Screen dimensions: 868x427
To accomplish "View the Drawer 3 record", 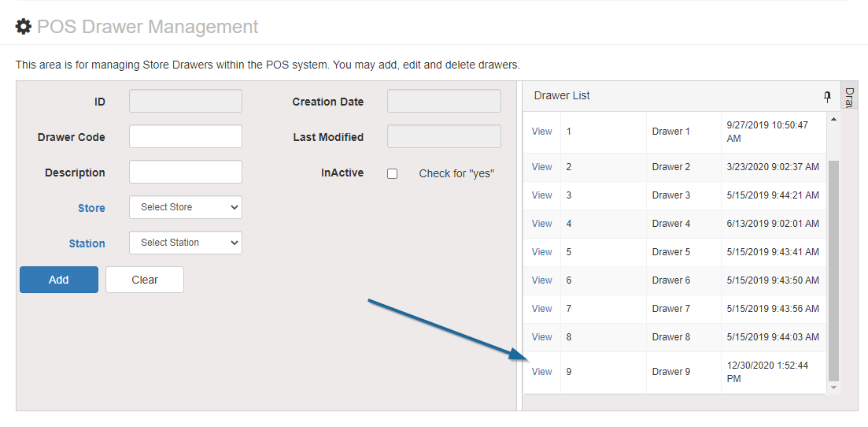I will click(542, 195).
